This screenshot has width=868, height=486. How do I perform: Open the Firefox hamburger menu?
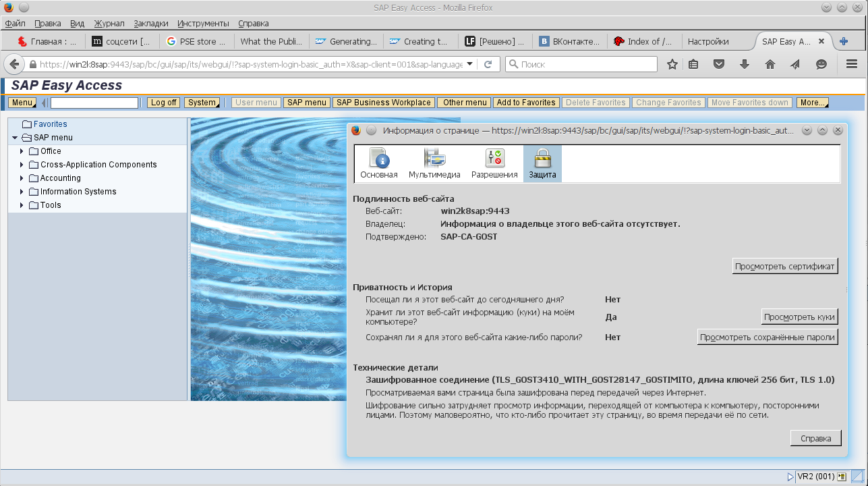pyautogui.click(x=851, y=64)
